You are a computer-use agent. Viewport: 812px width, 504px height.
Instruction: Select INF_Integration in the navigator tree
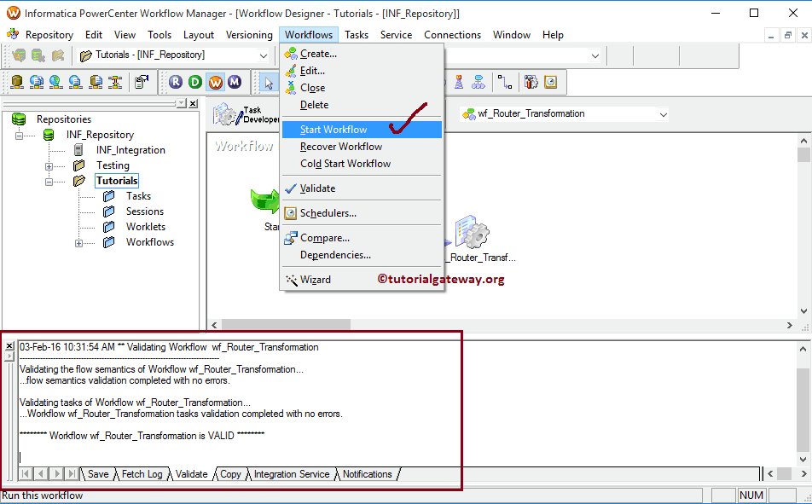(130, 150)
